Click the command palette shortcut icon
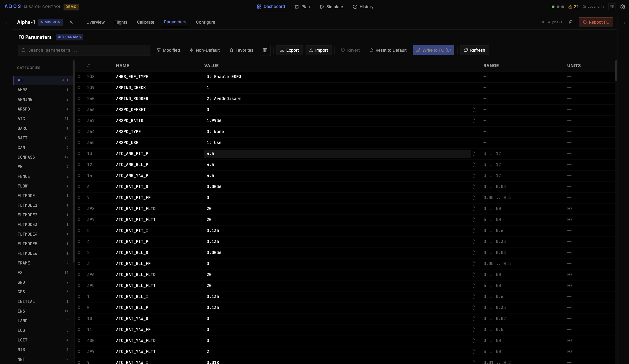This screenshot has height=364, width=629. (612, 7)
